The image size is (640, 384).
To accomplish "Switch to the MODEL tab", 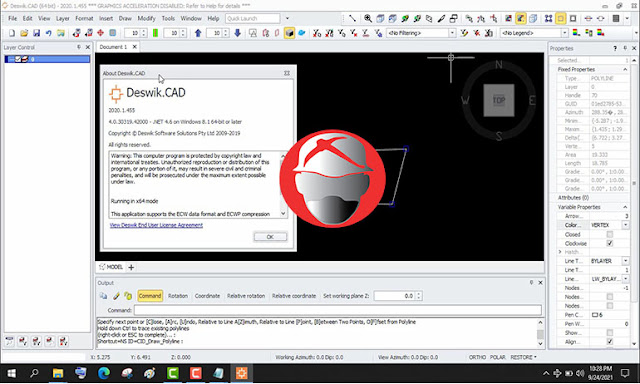I will [111, 267].
